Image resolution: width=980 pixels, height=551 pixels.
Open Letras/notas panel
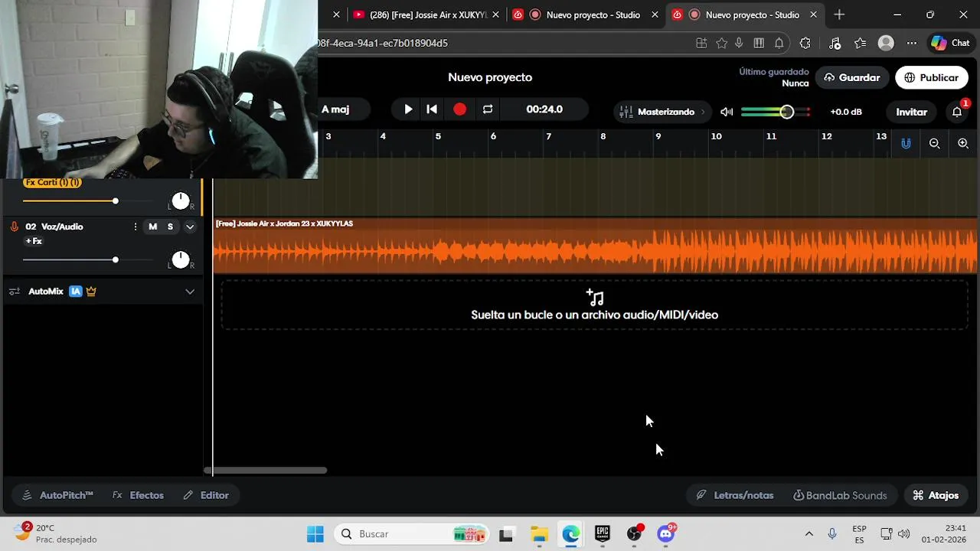pyautogui.click(x=735, y=495)
